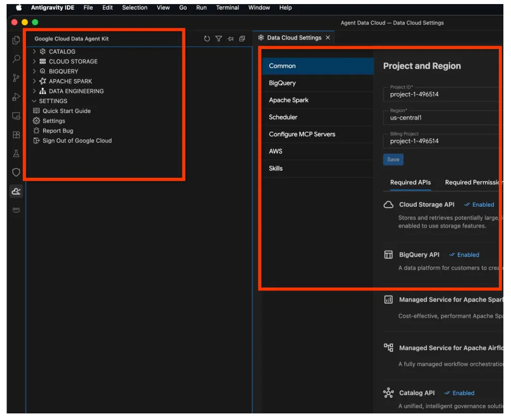Click Enabled status for BigQuery API
Viewport: 511px width, 420px height.
click(464, 255)
